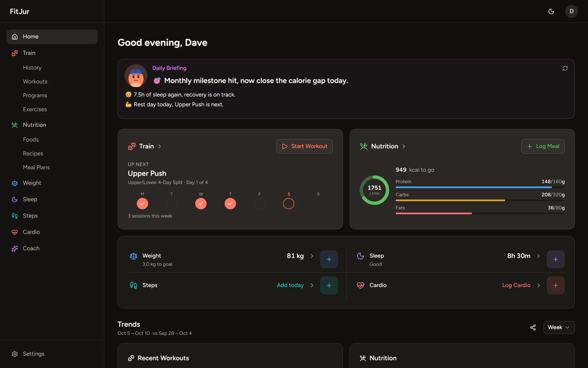Click the Add today steps link
This screenshot has height=368, width=588.
click(290, 285)
